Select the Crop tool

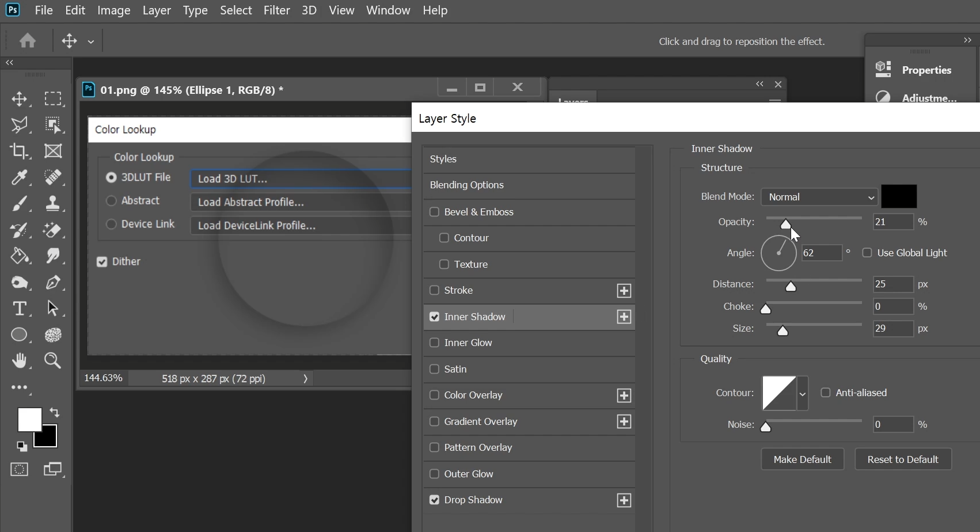[20, 151]
